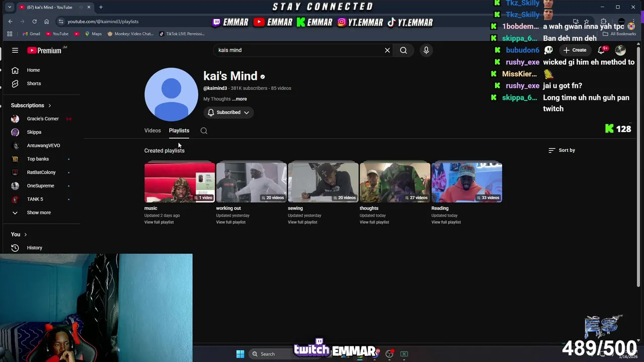Open the tab search dropdown arrow

pos(10,7)
